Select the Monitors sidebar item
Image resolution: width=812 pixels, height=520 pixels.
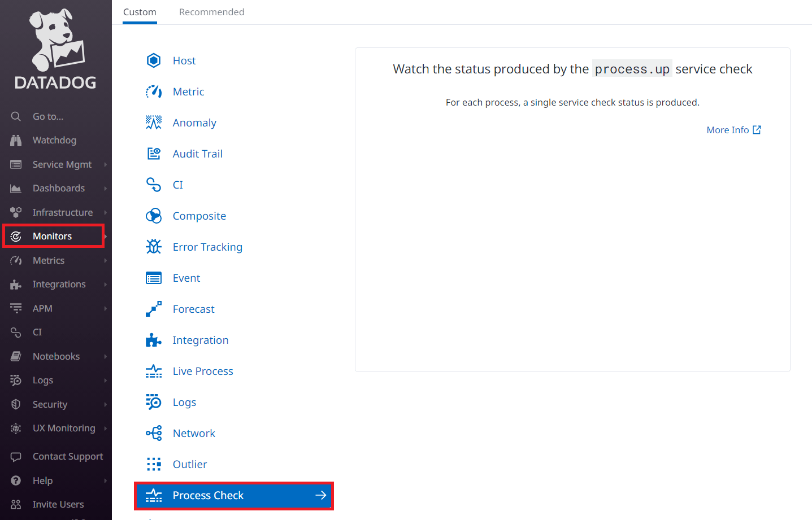pyautogui.click(x=54, y=236)
